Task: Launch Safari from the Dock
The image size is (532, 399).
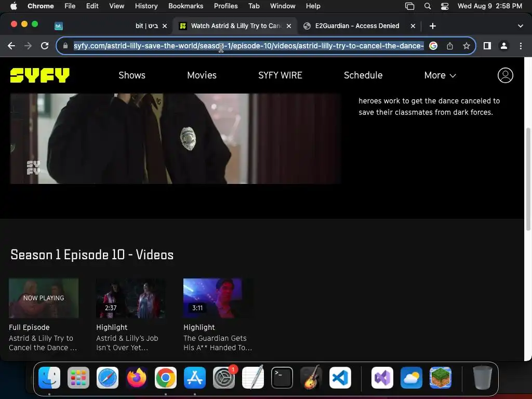Action: tap(108, 378)
